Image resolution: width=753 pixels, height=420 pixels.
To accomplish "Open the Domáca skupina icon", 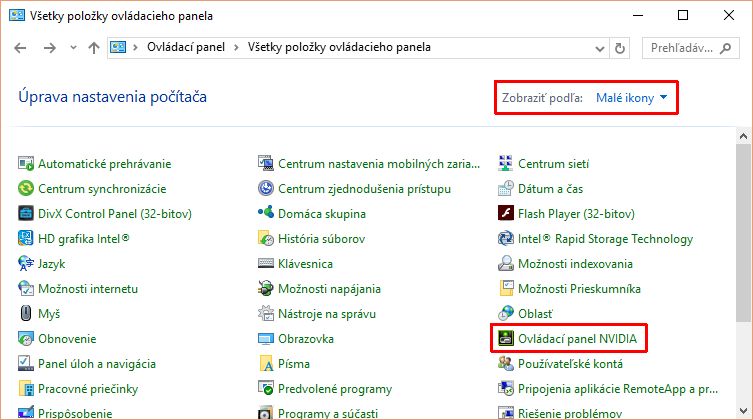I will pyautogui.click(x=266, y=214).
